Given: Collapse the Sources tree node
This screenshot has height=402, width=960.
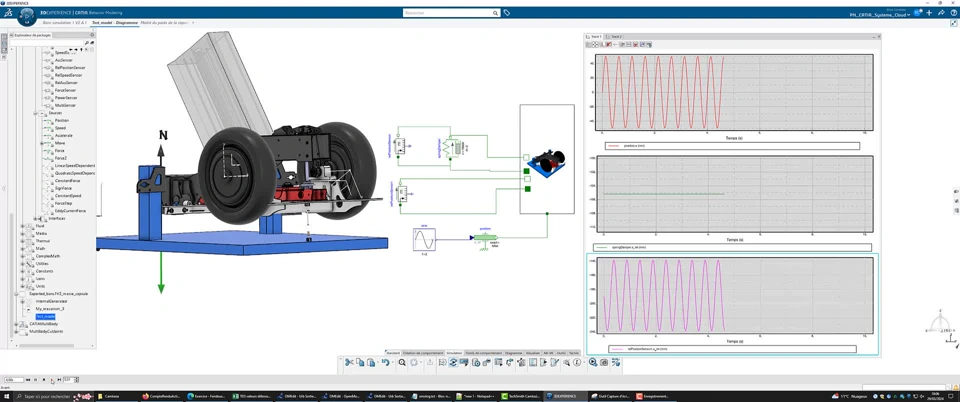Looking at the screenshot, I should 35,113.
